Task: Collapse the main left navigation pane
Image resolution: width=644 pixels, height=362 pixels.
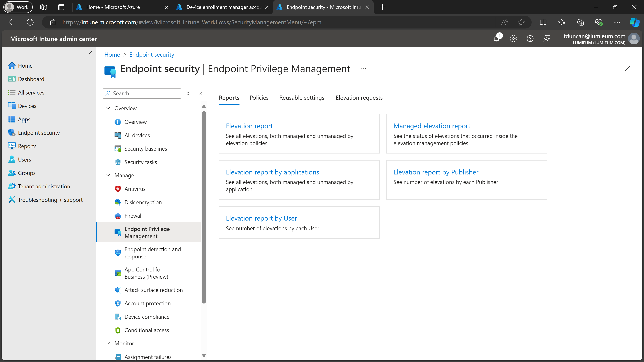Action: click(x=90, y=53)
